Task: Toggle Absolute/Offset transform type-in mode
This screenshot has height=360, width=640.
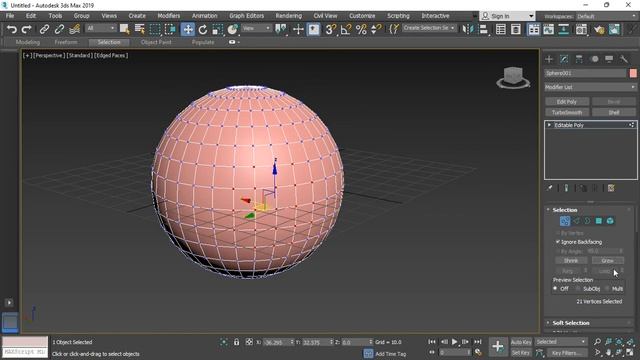Action: [x=249, y=342]
